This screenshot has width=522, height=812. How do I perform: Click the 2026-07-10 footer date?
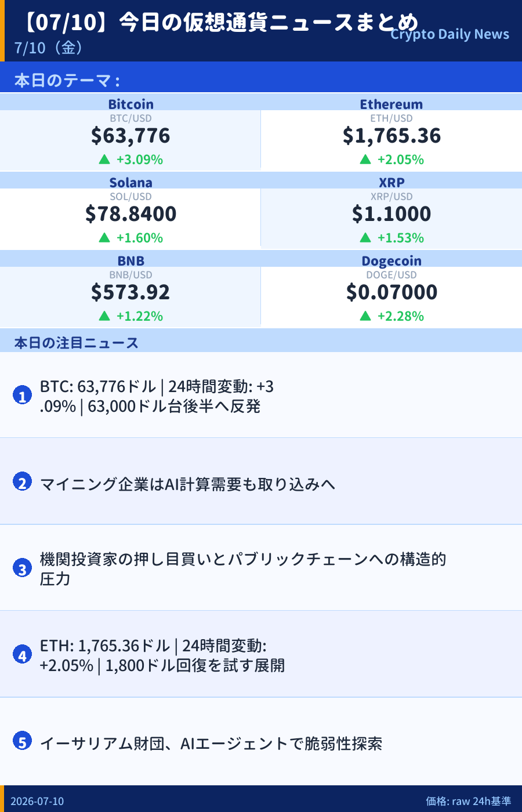(x=37, y=801)
